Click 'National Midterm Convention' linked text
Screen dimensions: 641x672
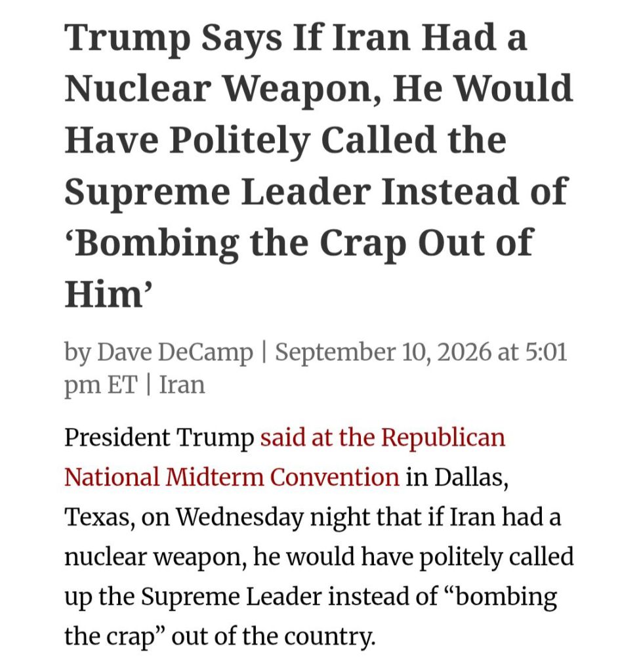232,477
